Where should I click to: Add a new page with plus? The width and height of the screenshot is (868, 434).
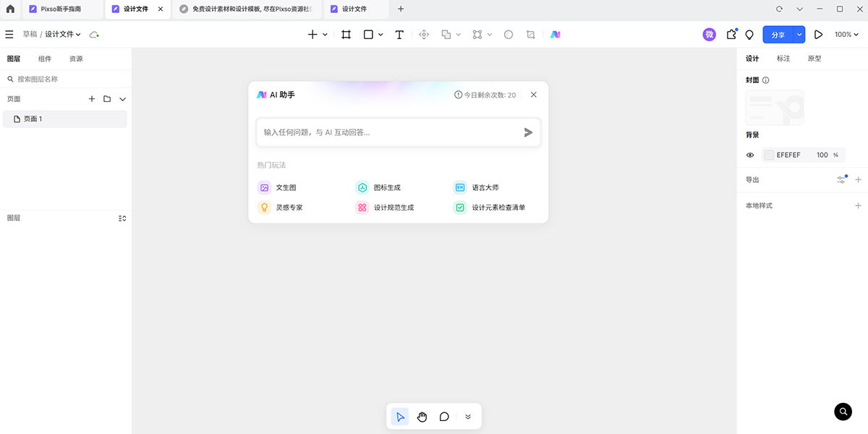[x=92, y=99]
